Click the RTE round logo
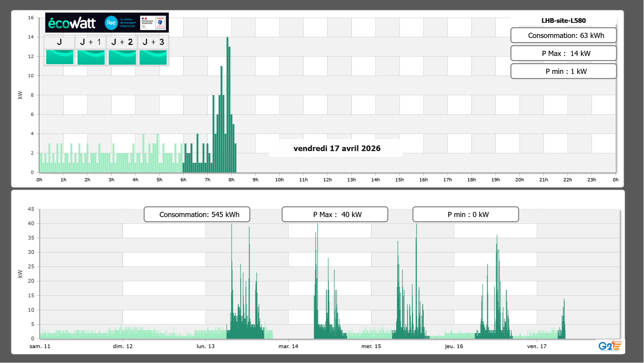 pos(111,23)
